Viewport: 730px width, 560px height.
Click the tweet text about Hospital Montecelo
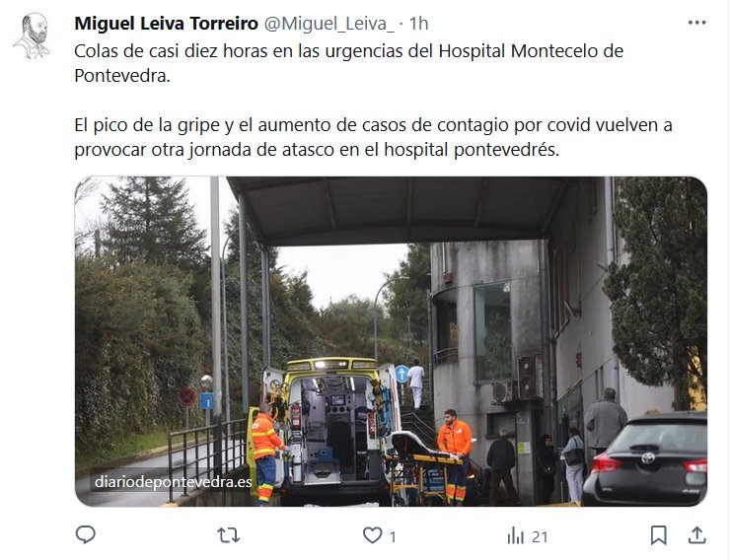(348, 63)
